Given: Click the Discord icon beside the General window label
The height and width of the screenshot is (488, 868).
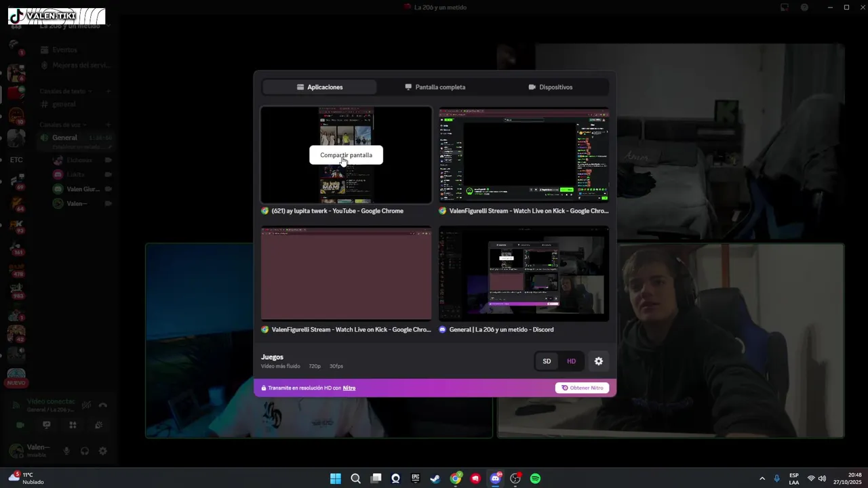Looking at the screenshot, I should (x=443, y=329).
